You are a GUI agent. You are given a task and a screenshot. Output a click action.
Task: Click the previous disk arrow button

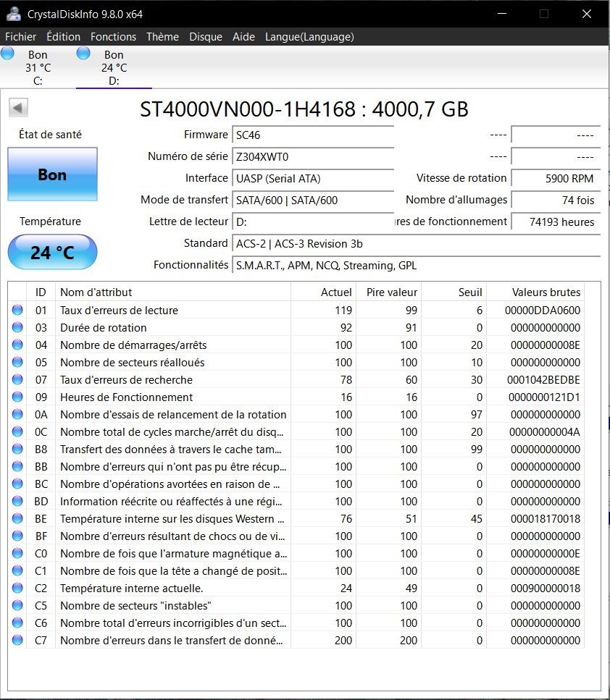click(x=18, y=108)
